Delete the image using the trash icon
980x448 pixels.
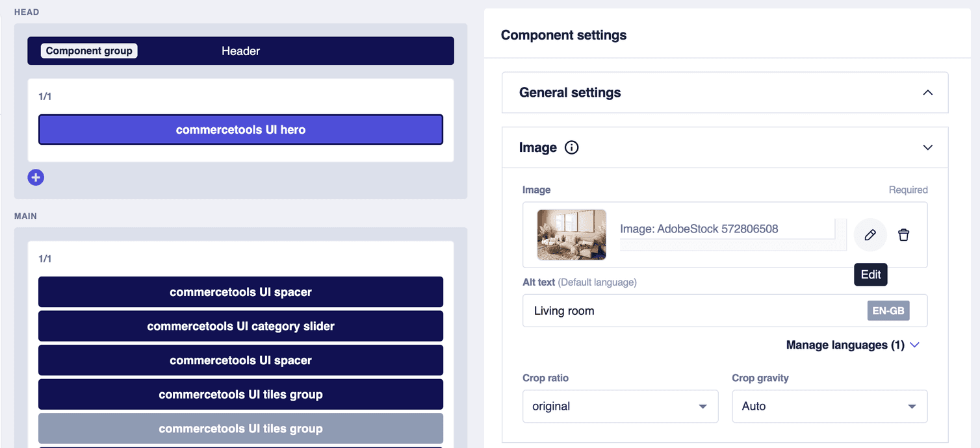(903, 234)
